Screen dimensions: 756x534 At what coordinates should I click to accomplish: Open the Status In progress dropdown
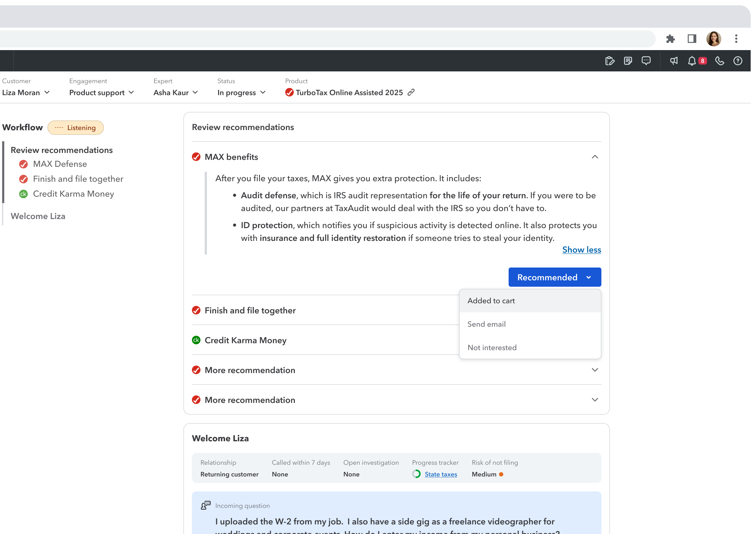(x=241, y=92)
